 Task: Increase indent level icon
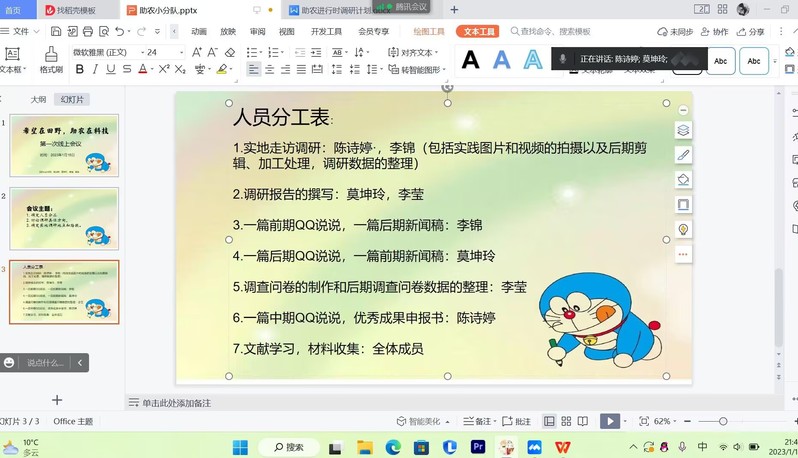(316, 52)
